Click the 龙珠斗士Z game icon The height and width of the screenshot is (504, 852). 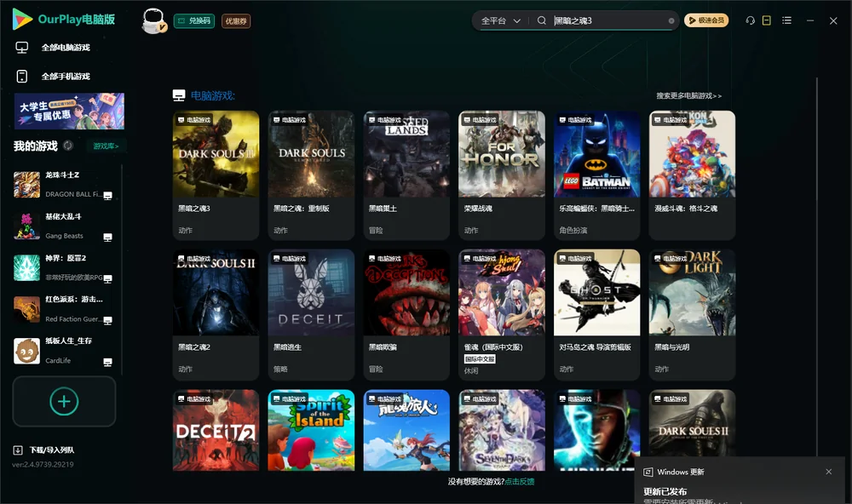(26, 185)
